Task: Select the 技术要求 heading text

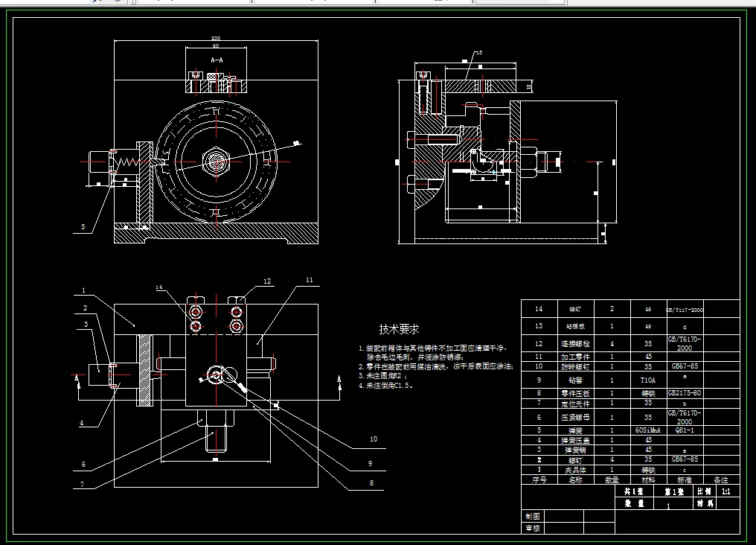Action: 399,329
